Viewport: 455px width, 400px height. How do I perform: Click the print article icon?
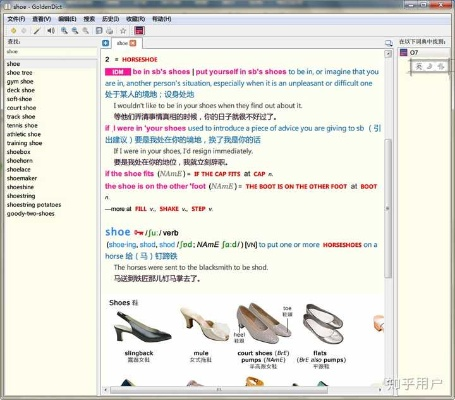[109, 31]
